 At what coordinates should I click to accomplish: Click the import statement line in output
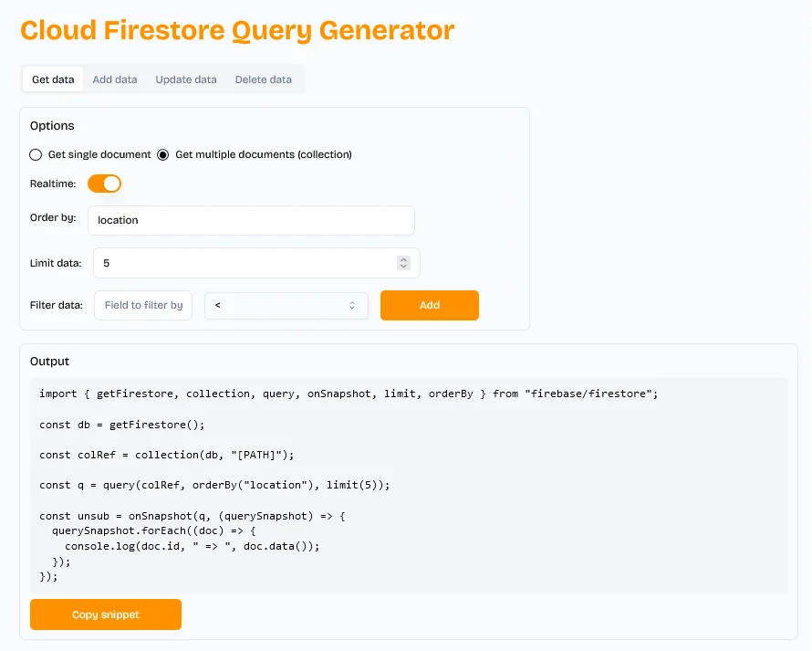tap(349, 394)
